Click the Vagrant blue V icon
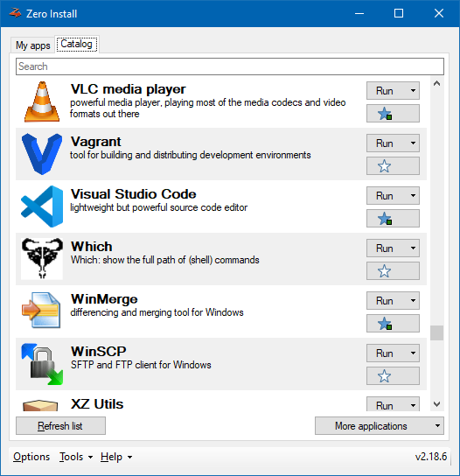The image size is (460, 476). pos(42,154)
